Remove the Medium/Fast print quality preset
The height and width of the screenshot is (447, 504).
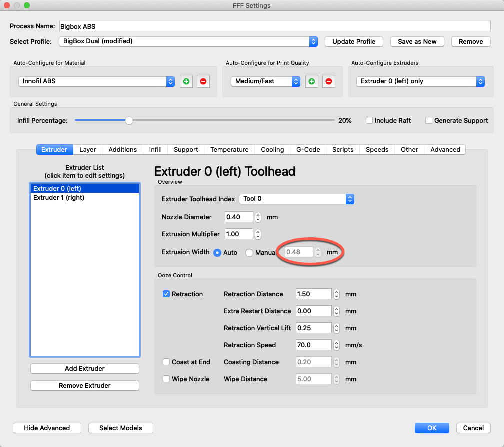(x=328, y=81)
